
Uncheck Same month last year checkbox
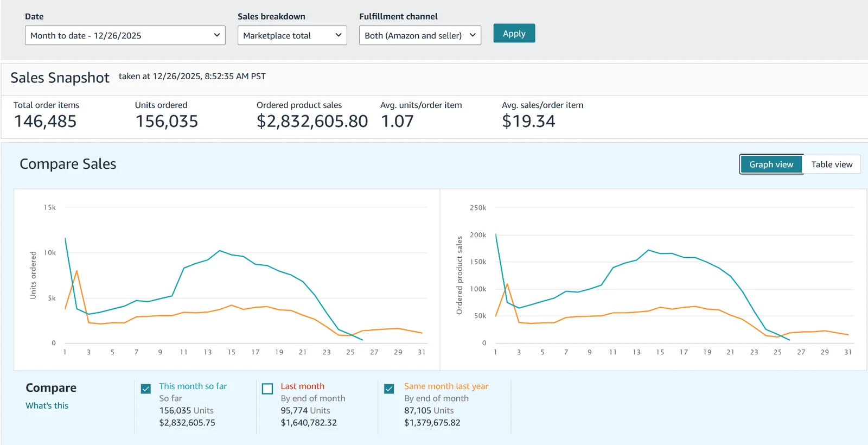coord(389,389)
